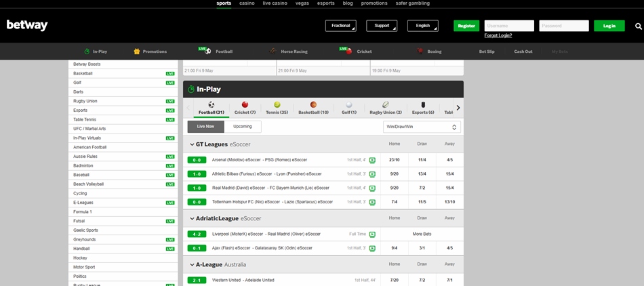
Task: Open Formula 1 in sidebar
Action: click(x=123, y=211)
